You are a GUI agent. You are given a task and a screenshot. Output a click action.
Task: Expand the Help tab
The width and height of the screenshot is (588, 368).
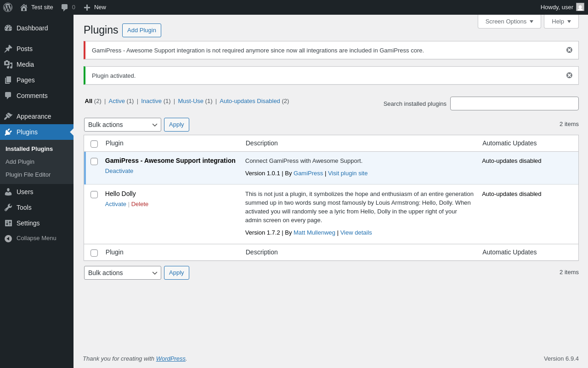[561, 21]
